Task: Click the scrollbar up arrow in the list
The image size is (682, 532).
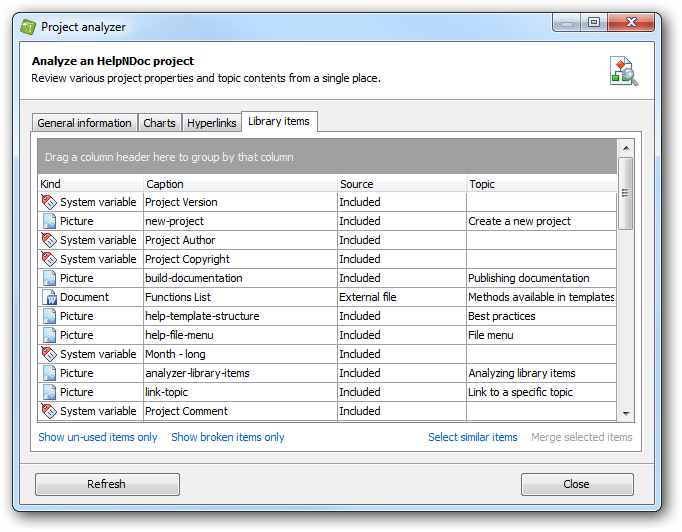Action: point(626,148)
